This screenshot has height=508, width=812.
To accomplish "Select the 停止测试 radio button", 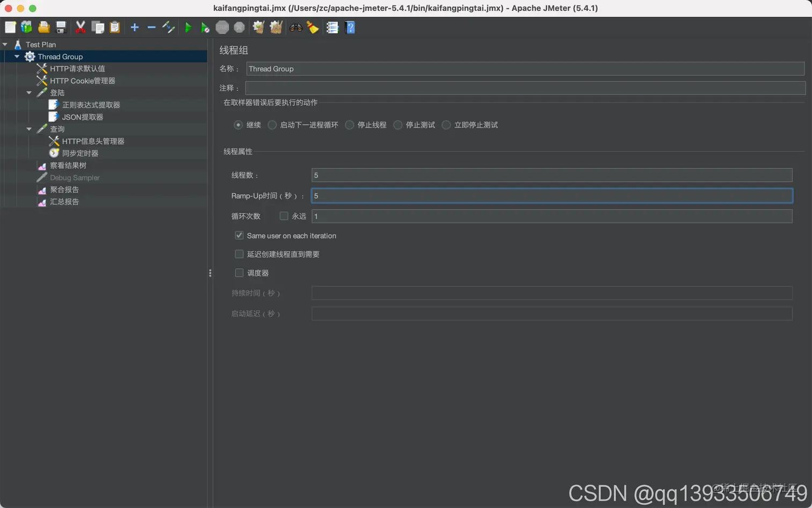I will 398,125.
